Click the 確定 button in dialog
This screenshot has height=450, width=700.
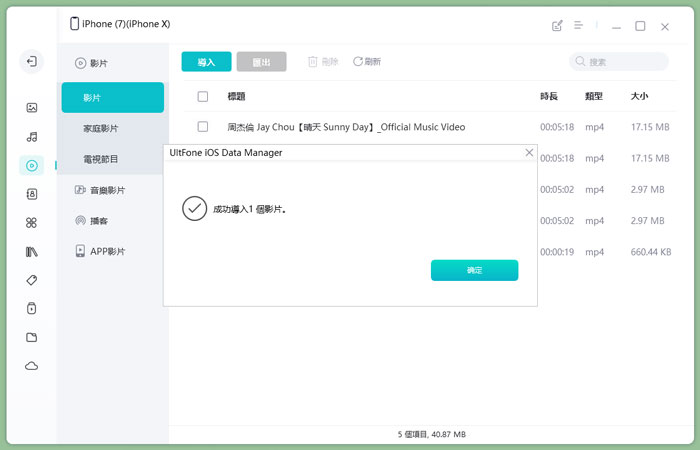point(474,271)
